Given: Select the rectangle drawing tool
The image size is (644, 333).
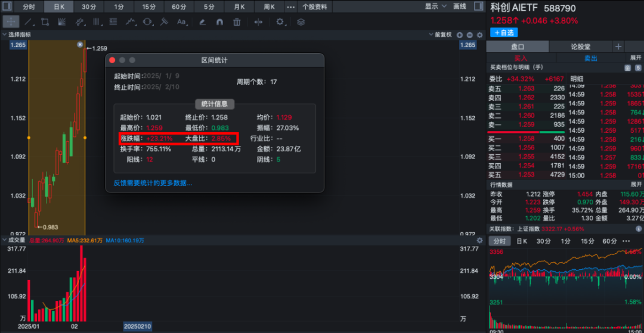Looking at the screenshot, I should pos(45,22).
